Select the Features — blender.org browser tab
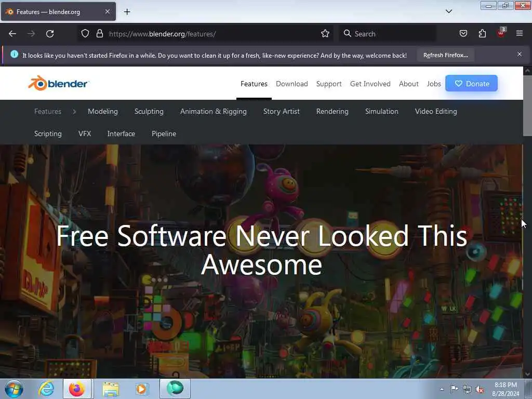The width and height of the screenshot is (532, 399). [58, 11]
